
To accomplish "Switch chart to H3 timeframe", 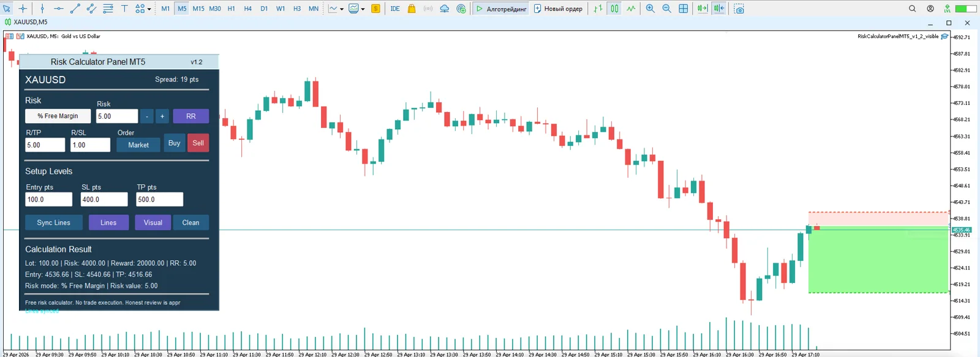I will pos(297,9).
